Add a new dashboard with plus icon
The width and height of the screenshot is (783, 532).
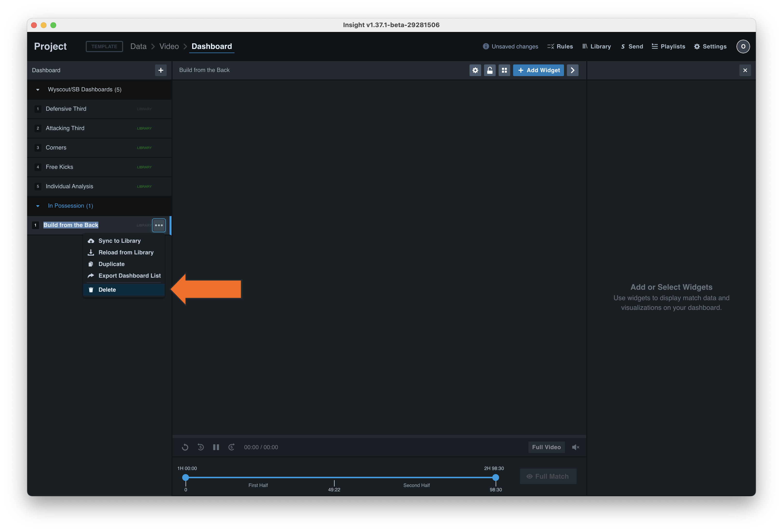(161, 70)
